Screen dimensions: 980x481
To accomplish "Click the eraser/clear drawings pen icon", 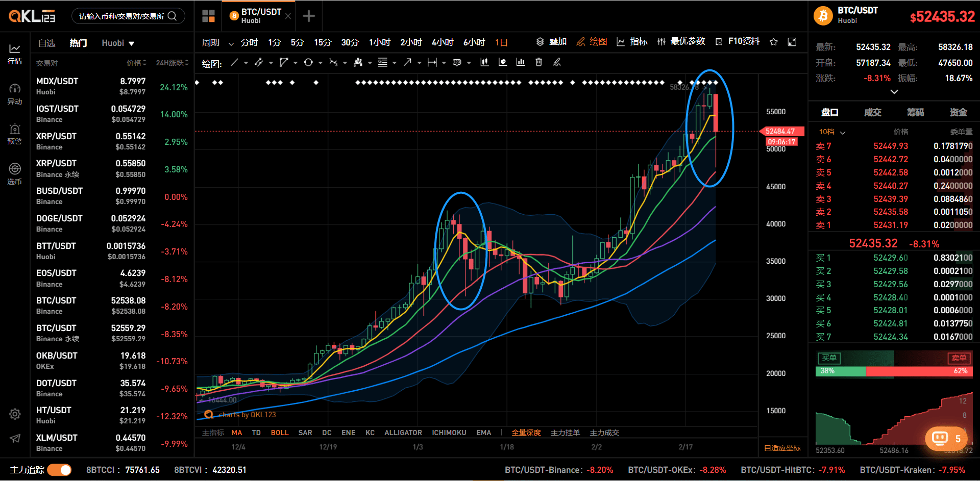I will point(557,62).
